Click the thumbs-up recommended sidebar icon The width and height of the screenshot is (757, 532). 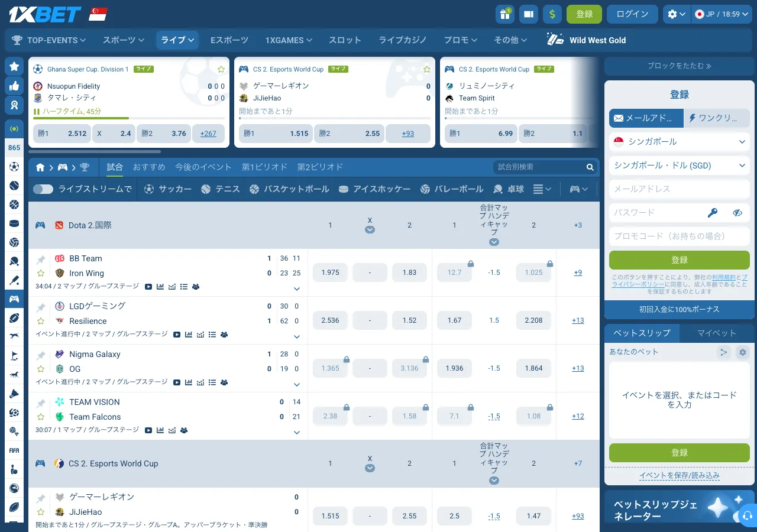tap(14, 86)
